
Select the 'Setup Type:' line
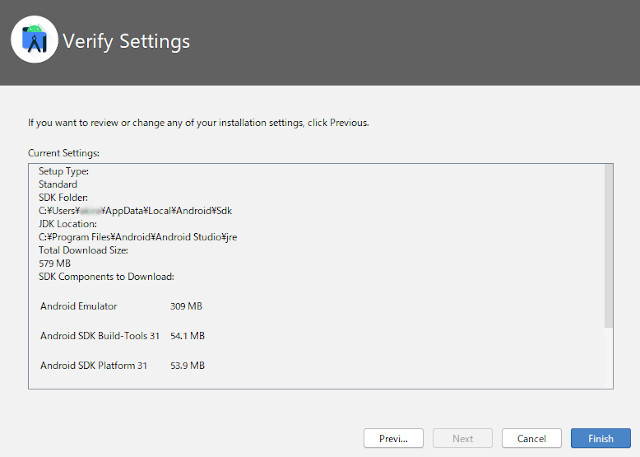pyautogui.click(x=64, y=171)
